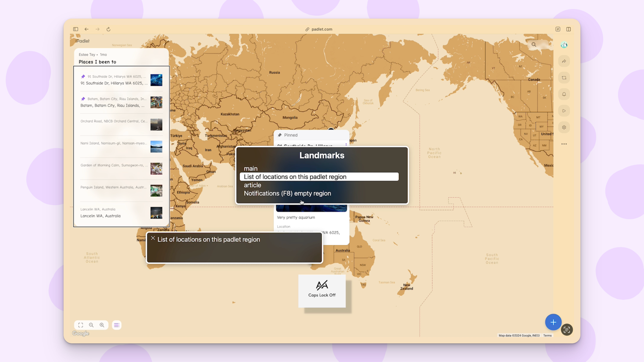Image resolution: width=644 pixels, height=362 pixels.
Task: Choose 'Notifications (F8) empty region' landmark
Action: 287,193
